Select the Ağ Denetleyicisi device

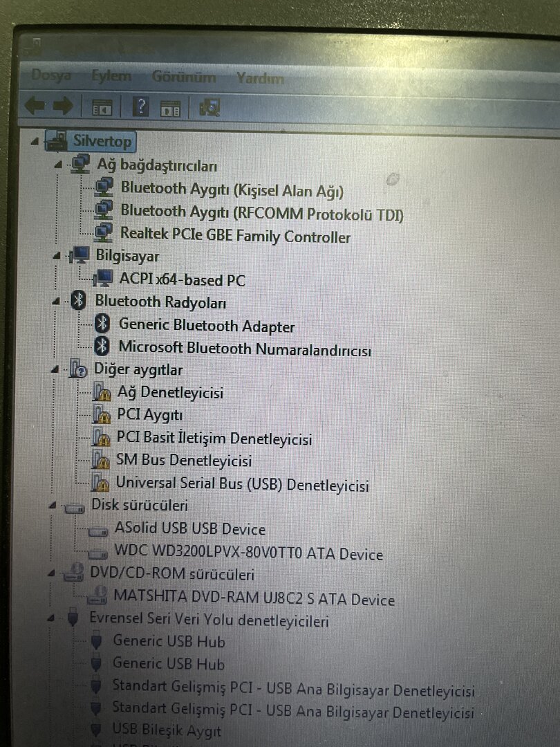tap(170, 393)
